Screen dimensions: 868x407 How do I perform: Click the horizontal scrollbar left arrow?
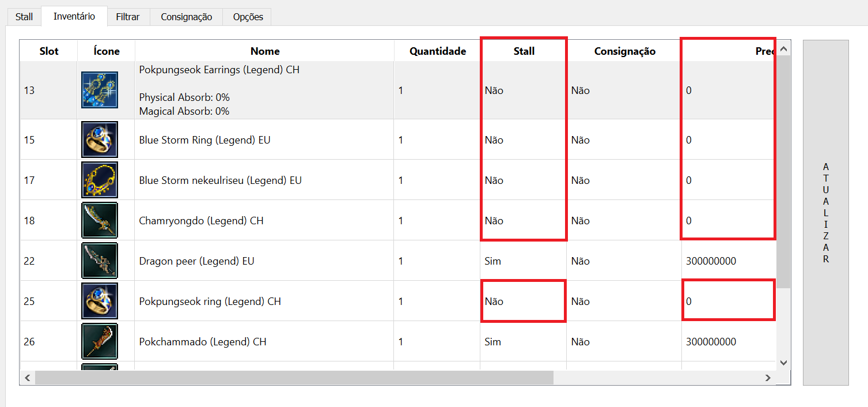pyautogui.click(x=28, y=378)
